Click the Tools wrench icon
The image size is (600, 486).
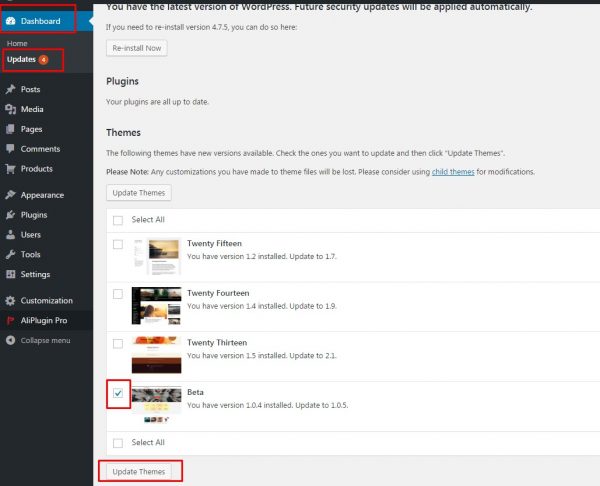coord(11,254)
